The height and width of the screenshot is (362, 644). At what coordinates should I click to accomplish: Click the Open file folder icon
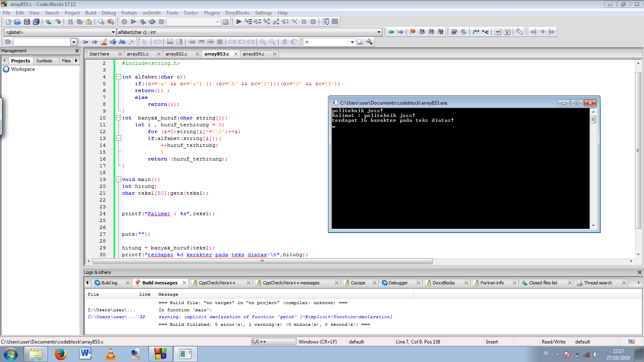click(x=17, y=22)
